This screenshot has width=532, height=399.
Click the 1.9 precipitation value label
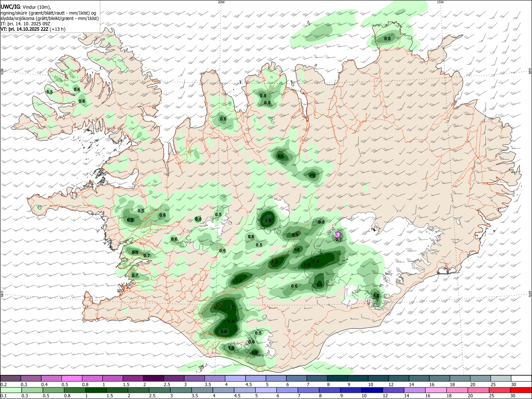[x=268, y=221]
